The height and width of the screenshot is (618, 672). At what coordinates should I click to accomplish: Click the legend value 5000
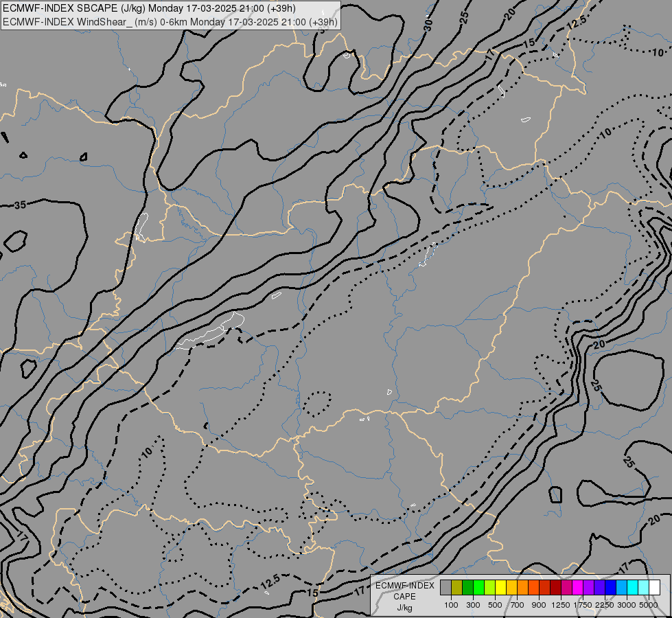click(649, 605)
